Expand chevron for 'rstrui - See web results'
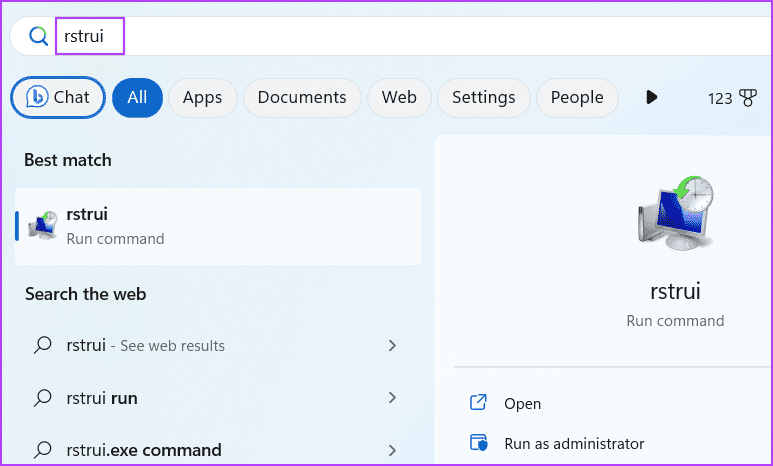Viewport: 773px width, 466px height. 392,345
